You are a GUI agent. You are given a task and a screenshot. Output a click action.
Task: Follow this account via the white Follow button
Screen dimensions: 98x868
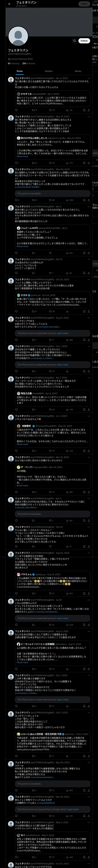pyautogui.click(x=84, y=41)
